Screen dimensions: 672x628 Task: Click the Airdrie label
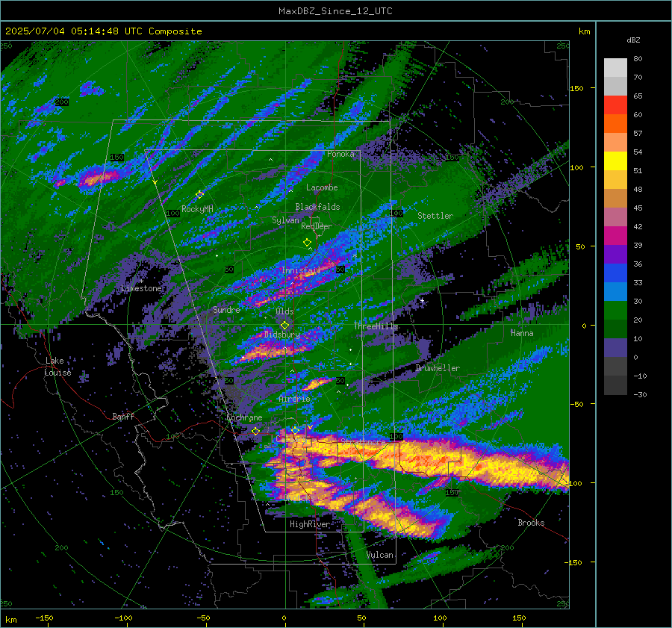(x=294, y=399)
